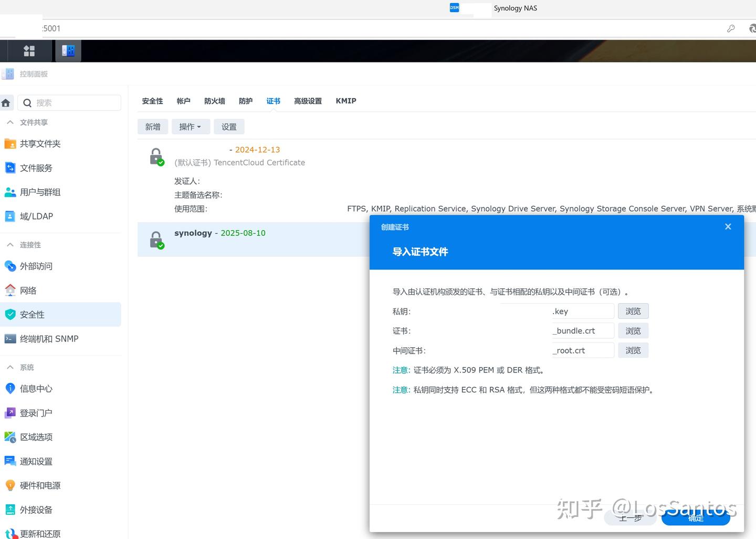Viewport: 756px width, 539px height.
Task: Open the 信息中心 panel
Action: point(36,389)
